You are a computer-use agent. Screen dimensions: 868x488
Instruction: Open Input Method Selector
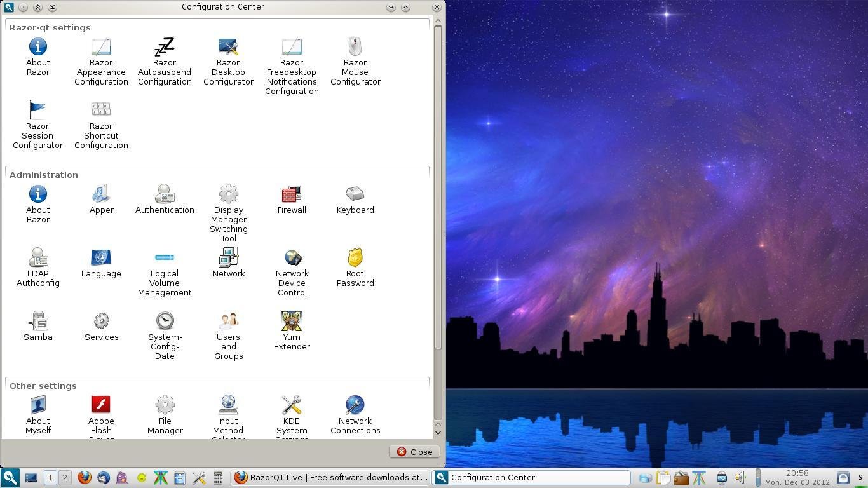(x=228, y=417)
